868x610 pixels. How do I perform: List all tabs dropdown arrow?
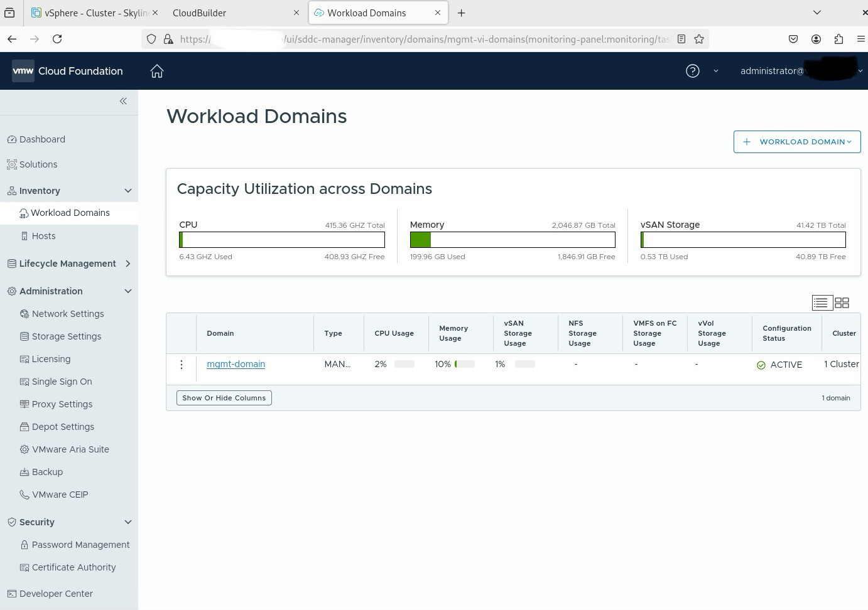coord(816,13)
